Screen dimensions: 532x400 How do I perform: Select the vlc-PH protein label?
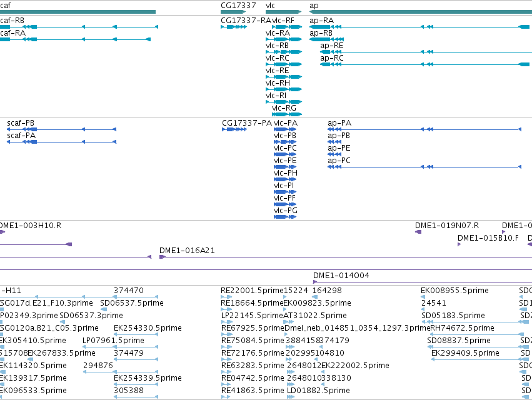(286, 173)
